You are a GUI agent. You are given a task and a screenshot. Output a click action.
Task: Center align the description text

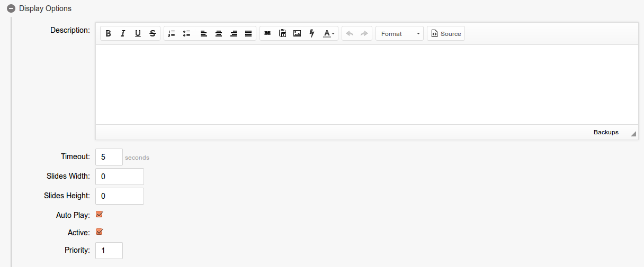[x=218, y=34]
